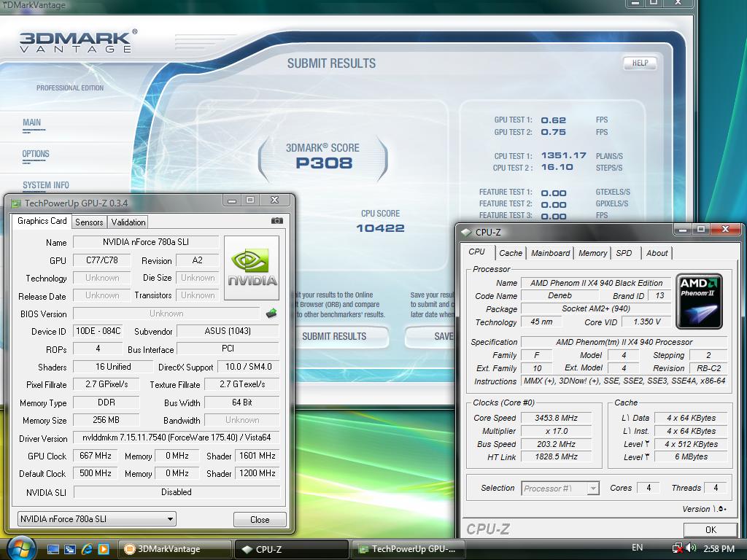Click the Device ID field 10DE - 084C
The height and width of the screenshot is (560, 747).
click(x=98, y=331)
